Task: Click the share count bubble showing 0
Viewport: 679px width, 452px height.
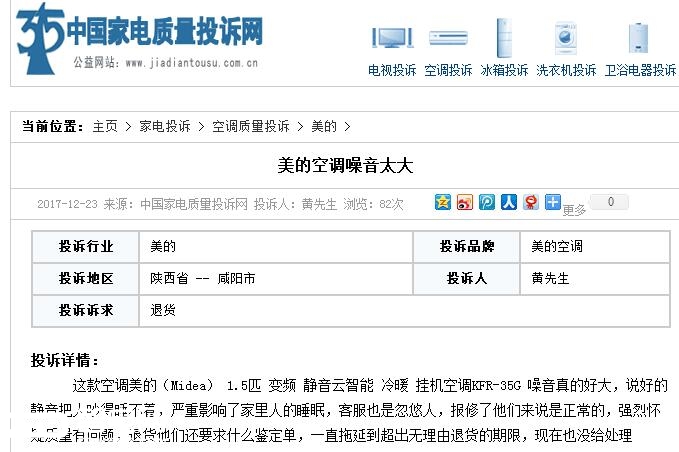Action: pos(611,202)
